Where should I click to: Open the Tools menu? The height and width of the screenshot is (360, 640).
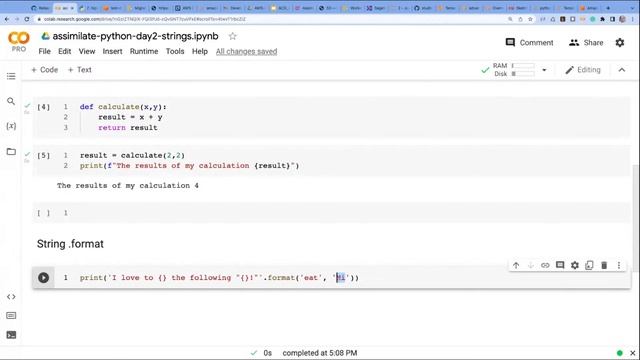point(175,51)
